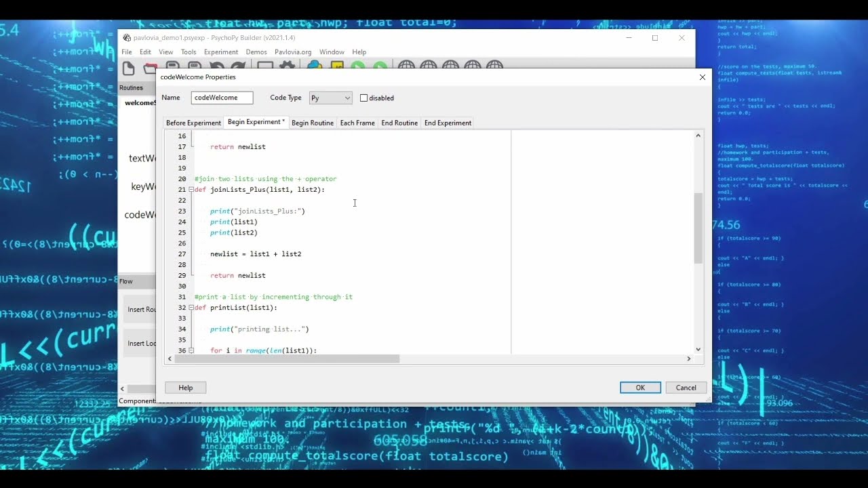This screenshot has width=868, height=488.
Task: Close the codeWelcome Properties dialog with X
Action: click(x=702, y=77)
